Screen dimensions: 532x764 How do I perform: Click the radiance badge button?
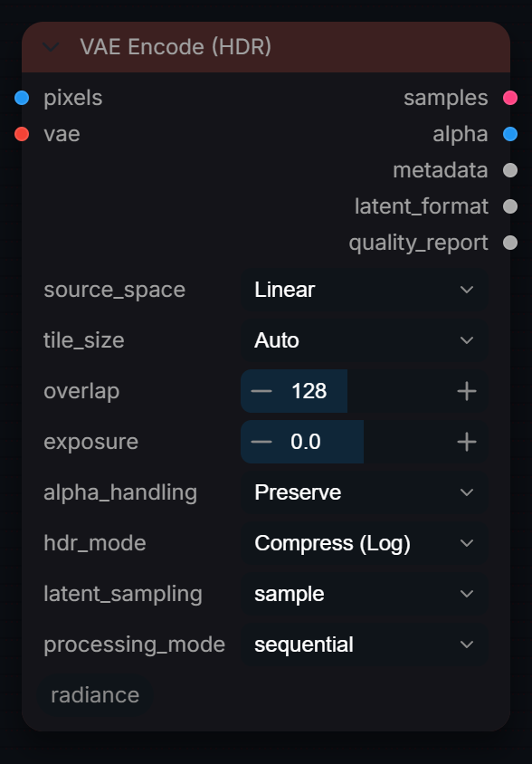pyautogui.click(x=95, y=695)
